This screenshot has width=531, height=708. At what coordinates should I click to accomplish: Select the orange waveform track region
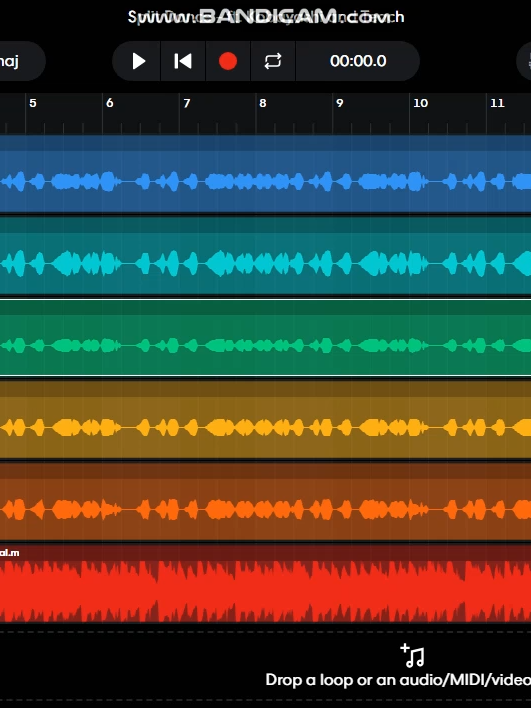pos(266,501)
